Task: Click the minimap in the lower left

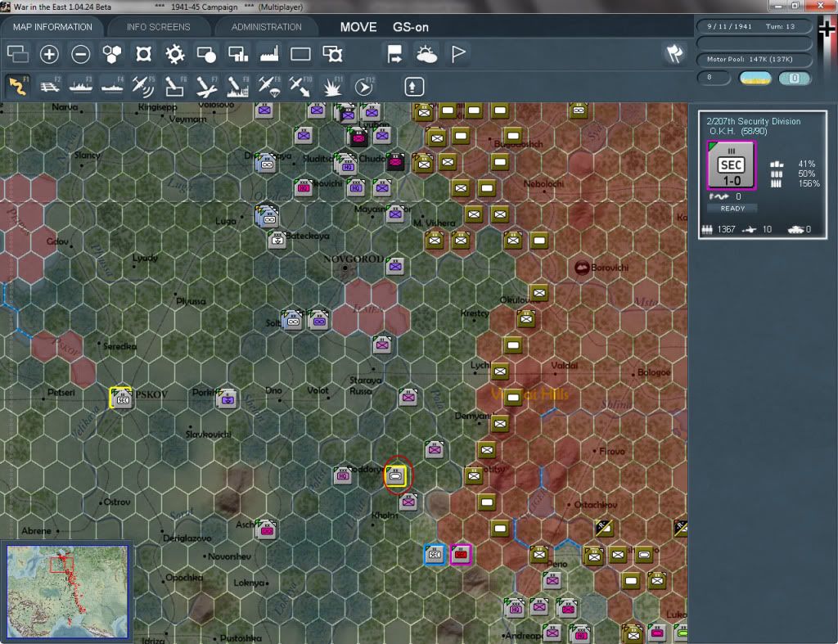Action: [67, 591]
